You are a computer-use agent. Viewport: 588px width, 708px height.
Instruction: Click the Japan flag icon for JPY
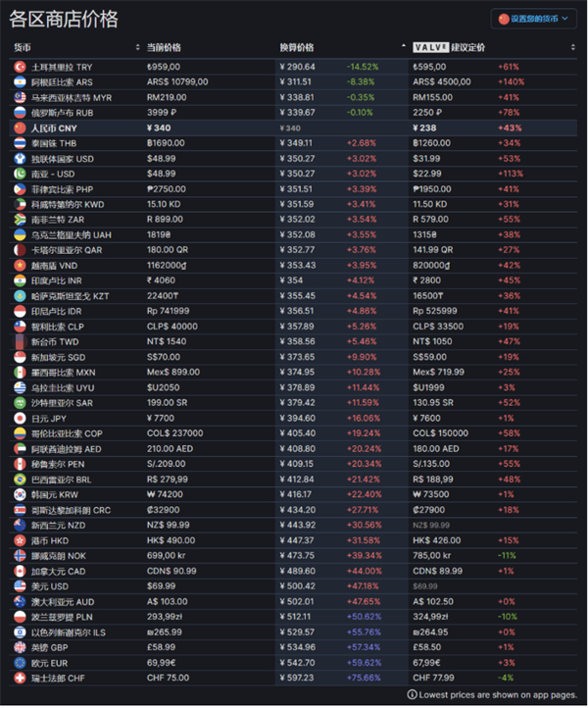click(20, 419)
